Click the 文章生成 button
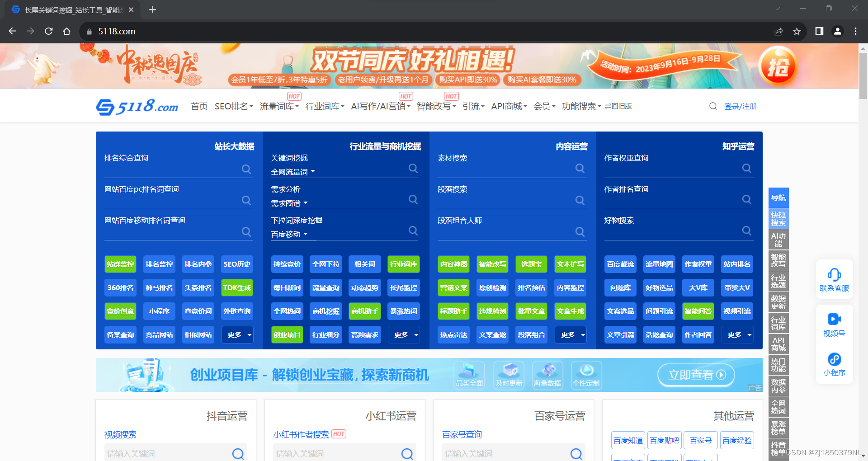Image resolution: width=868 pixels, height=461 pixels. pos(571,311)
